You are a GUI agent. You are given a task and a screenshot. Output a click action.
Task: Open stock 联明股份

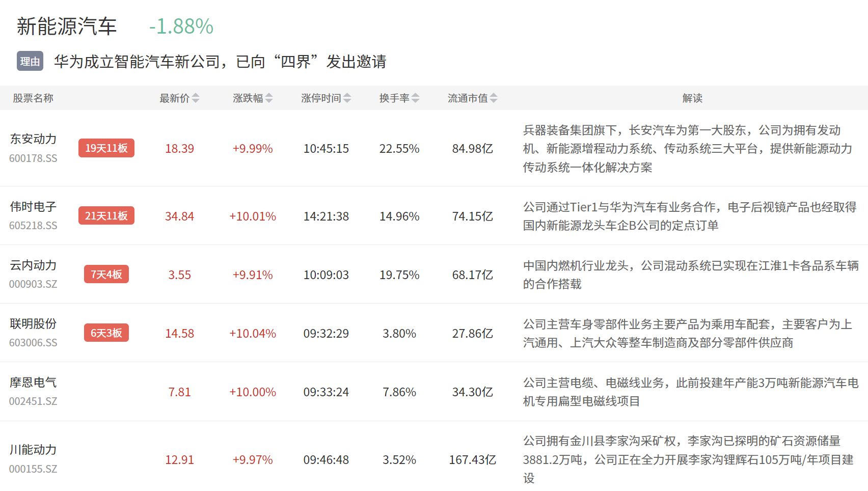pyautogui.click(x=33, y=324)
